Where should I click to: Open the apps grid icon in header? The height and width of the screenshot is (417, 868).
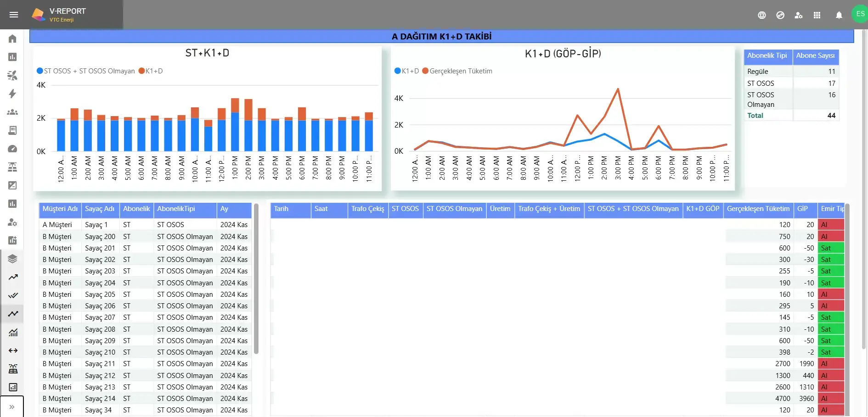[817, 15]
